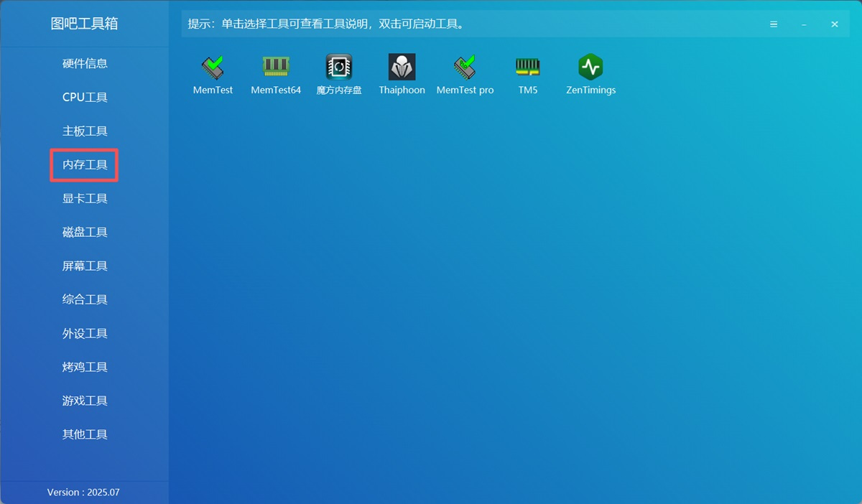This screenshot has width=862, height=504.
Task: Select the 主板工具 motherboard tools category
Action: (84, 131)
